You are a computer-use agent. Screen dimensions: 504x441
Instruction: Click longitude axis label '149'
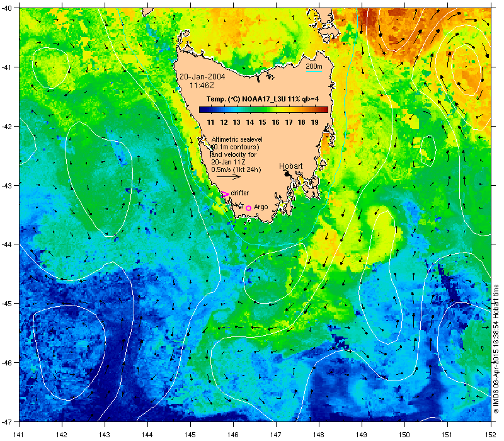click(x=362, y=435)
